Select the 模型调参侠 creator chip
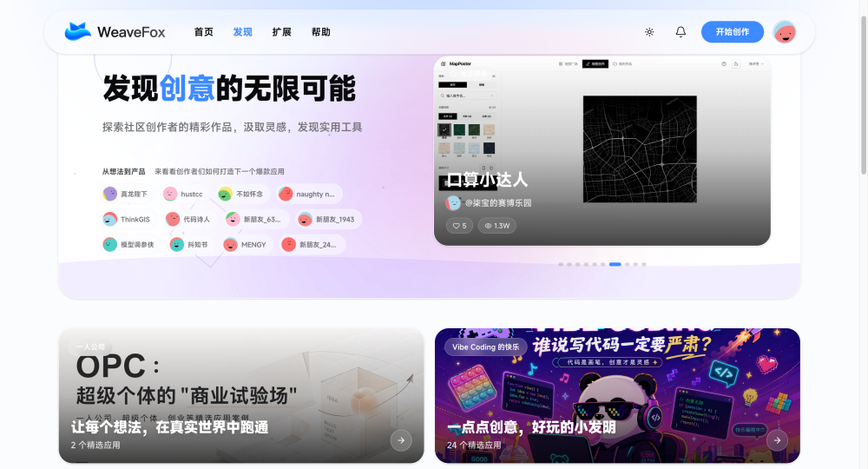 click(131, 244)
